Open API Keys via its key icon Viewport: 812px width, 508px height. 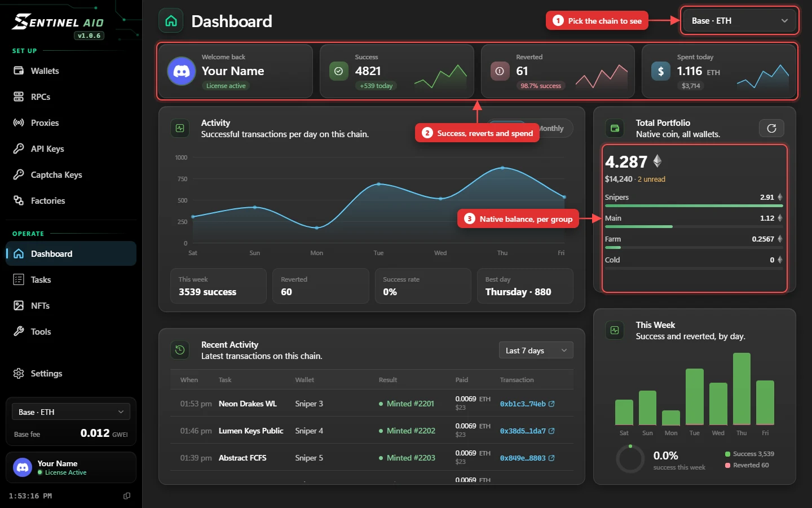pyautogui.click(x=19, y=148)
